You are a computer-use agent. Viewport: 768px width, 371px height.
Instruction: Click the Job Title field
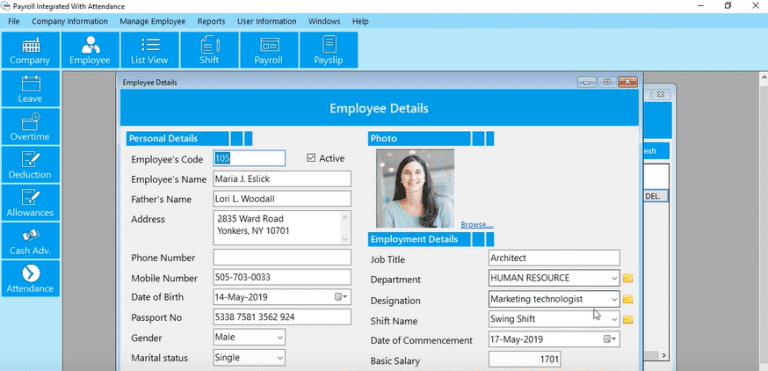[554, 258]
